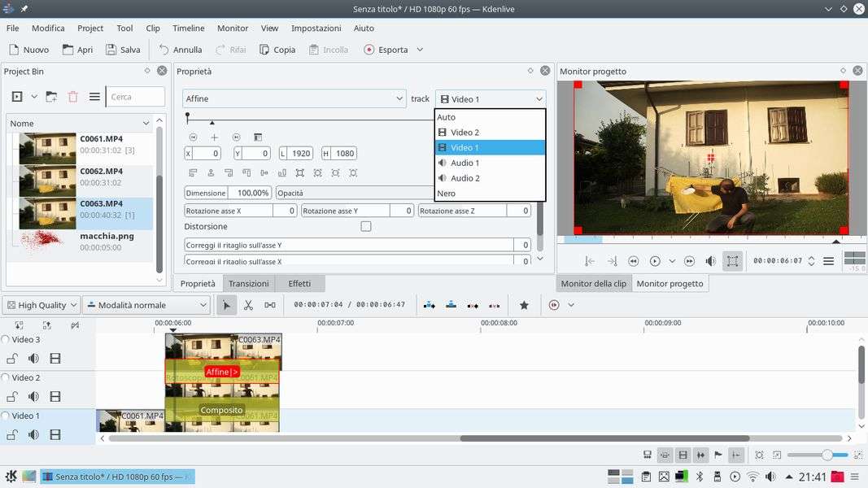Click the add folder icon in Project Bin
Viewport: 868px width, 488px height.
point(51,97)
